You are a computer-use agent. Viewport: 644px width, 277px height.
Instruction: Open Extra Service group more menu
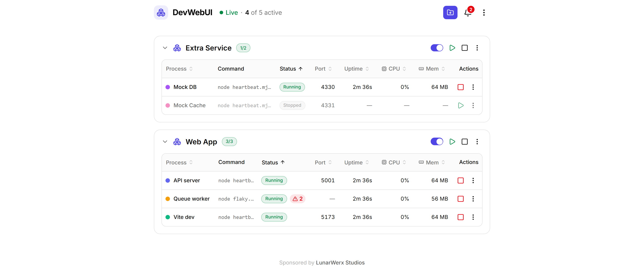pos(477,48)
